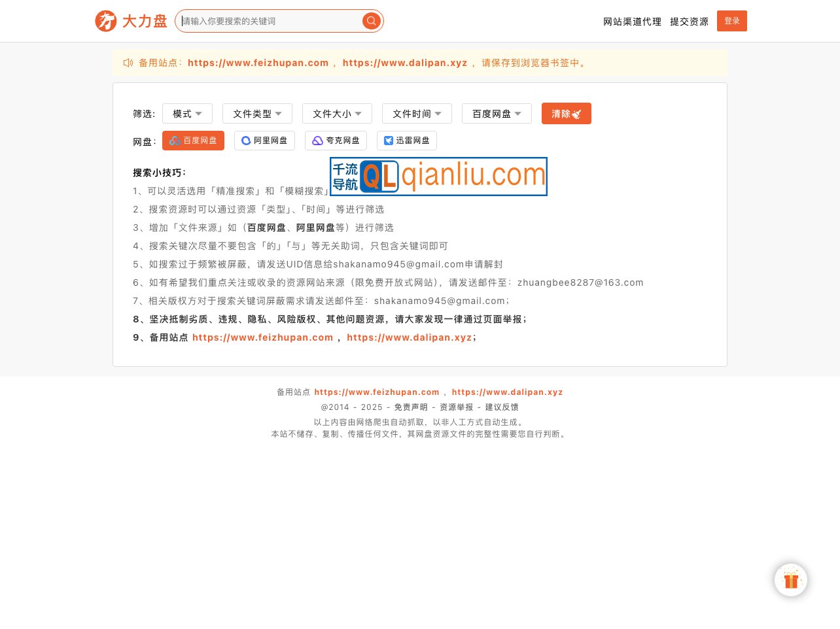Click the orange search magnifier icon
Viewport: 840px width, 629px height.
[371, 20]
